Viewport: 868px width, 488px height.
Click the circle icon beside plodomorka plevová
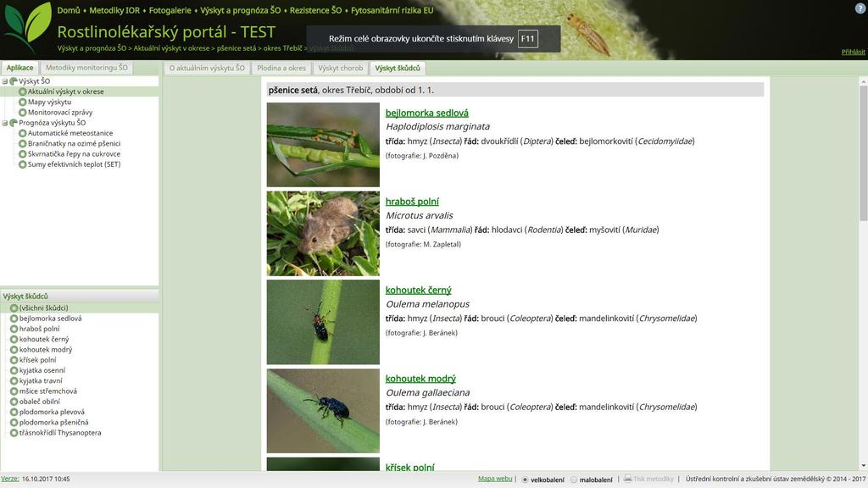[14, 412]
